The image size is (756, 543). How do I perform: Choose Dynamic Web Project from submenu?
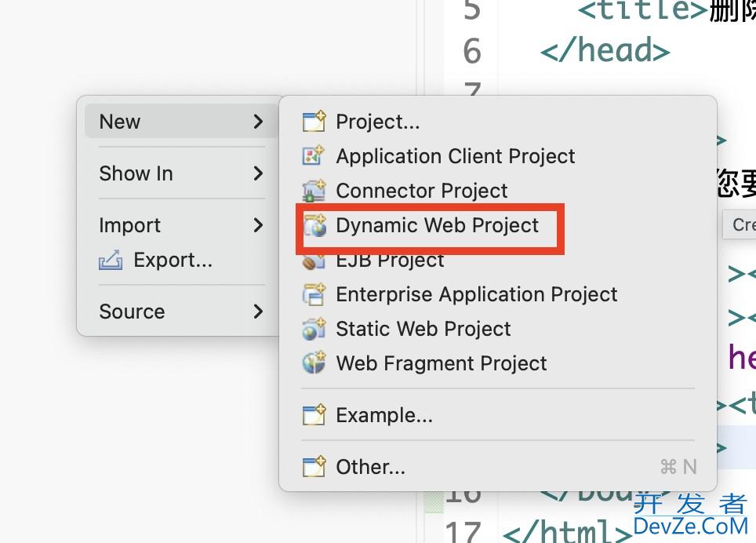(x=437, y=226)
